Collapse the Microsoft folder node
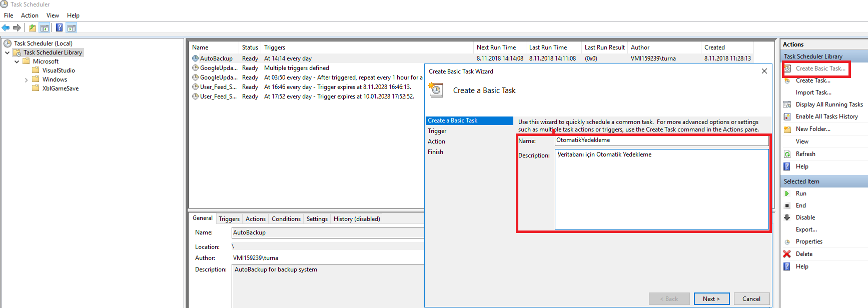 pos(17,61)
